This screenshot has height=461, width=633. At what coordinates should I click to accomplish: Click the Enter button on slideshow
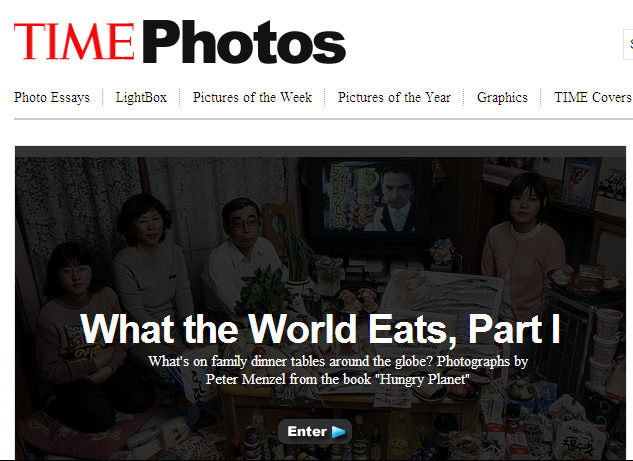pyautogui.click(x=315, y=432)
